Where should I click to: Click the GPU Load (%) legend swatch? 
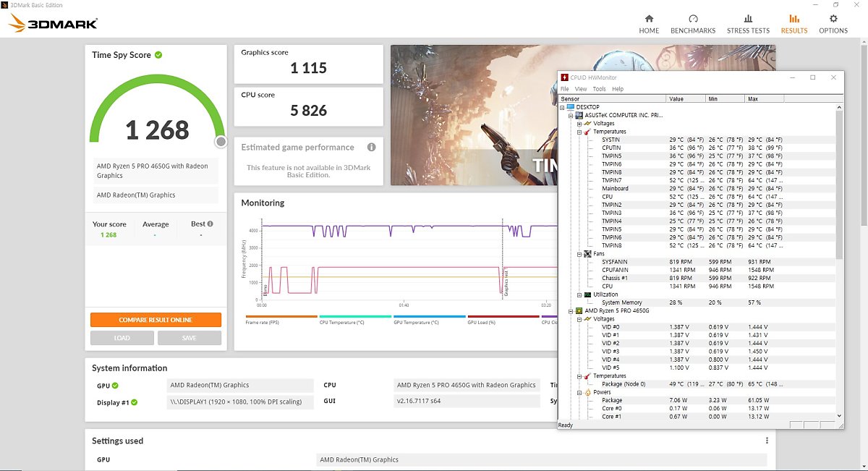(x=503, y=316)
